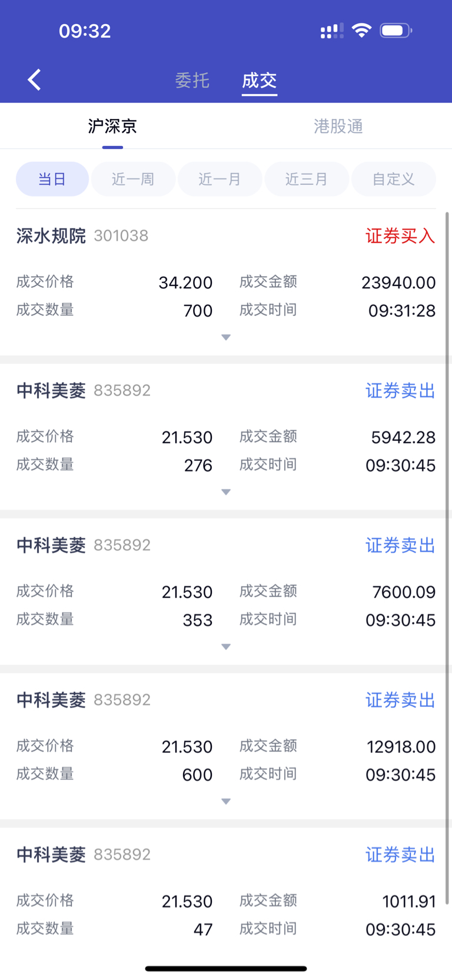
Task: Select the 成交 tab
Action: tap(260, 80)
